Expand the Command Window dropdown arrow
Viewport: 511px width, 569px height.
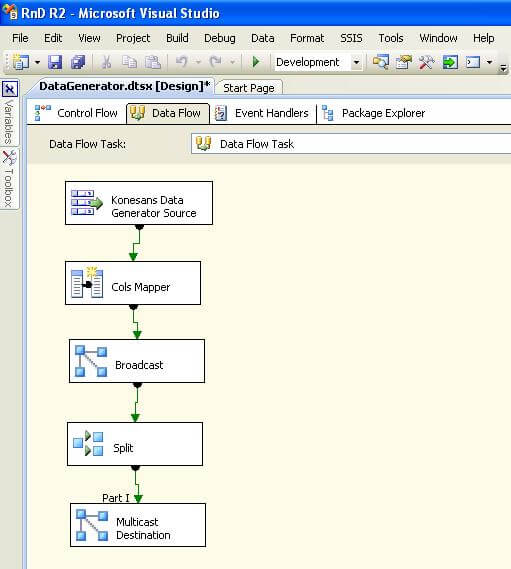tap(489, 62)
